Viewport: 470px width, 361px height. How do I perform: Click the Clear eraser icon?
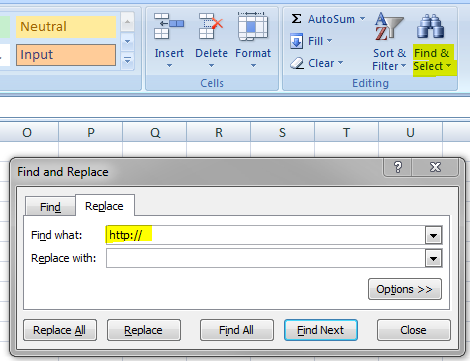[x=297, y=63]
